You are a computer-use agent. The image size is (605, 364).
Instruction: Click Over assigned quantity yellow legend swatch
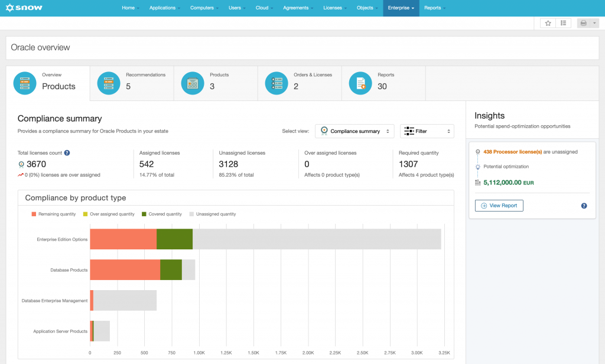(x=85, y=214)
